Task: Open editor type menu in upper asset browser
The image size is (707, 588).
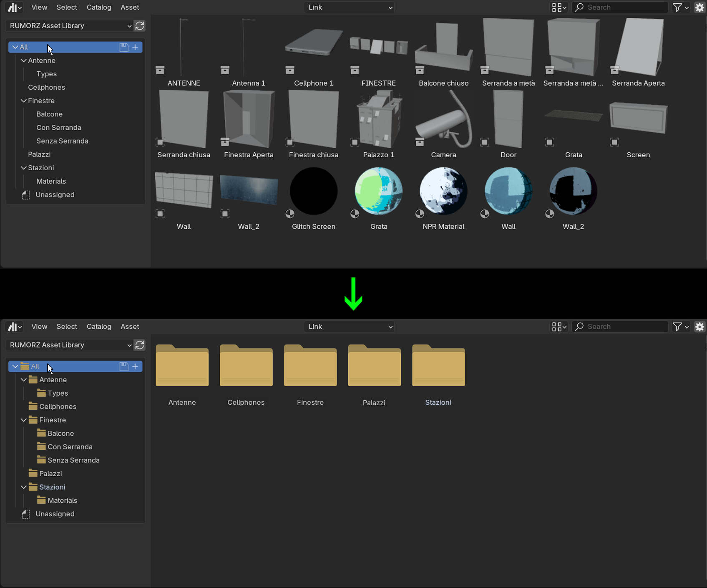Action: pos(15,8)
